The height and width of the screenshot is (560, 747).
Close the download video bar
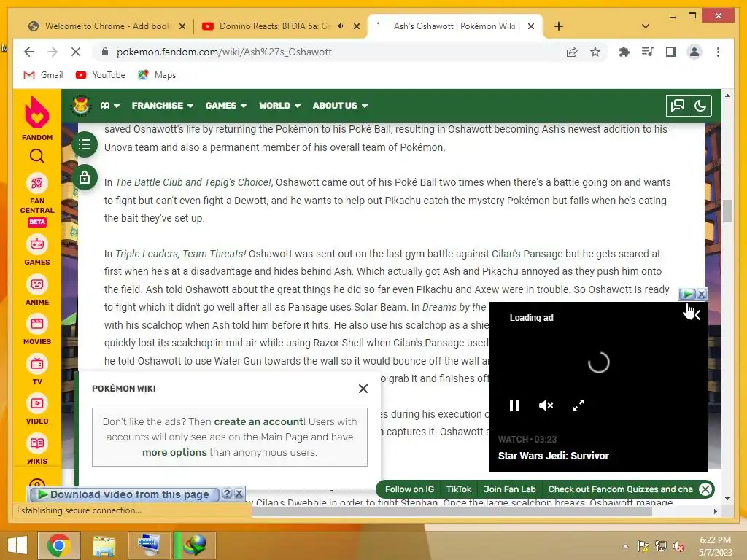[239, 494]
